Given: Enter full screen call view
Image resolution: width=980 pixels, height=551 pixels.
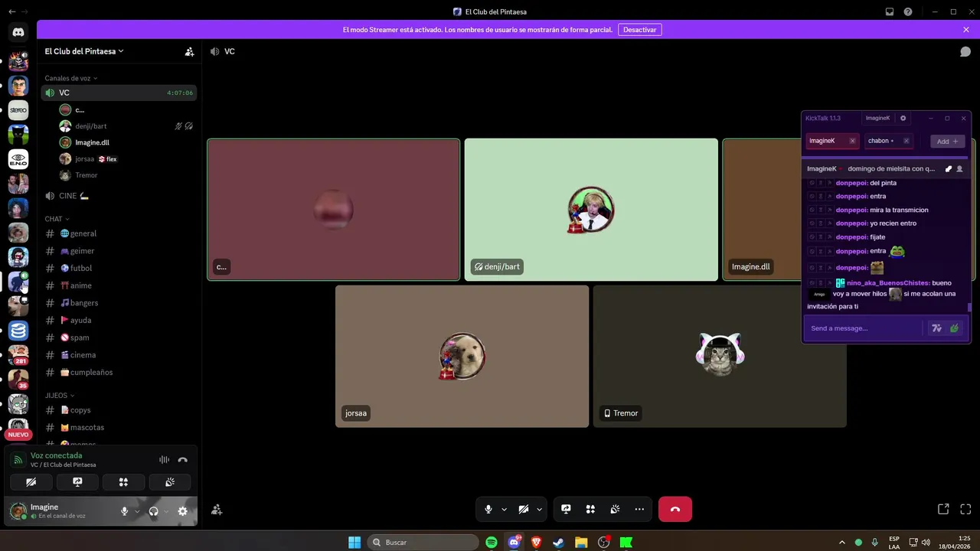Looking at the screenshot, I should pos(965,509).
